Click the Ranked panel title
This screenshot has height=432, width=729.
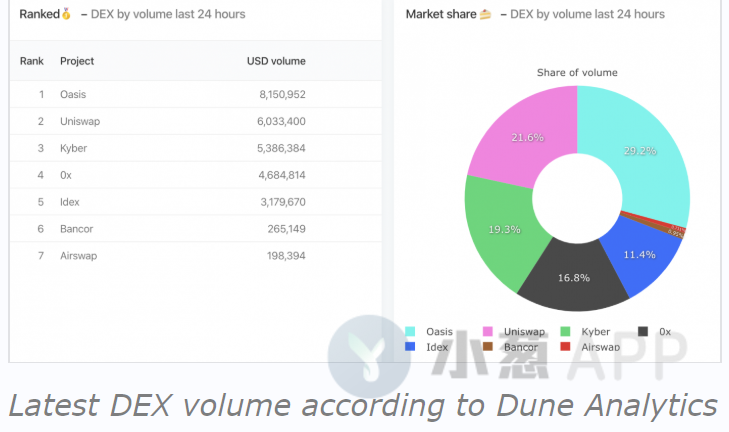point(40,14)
